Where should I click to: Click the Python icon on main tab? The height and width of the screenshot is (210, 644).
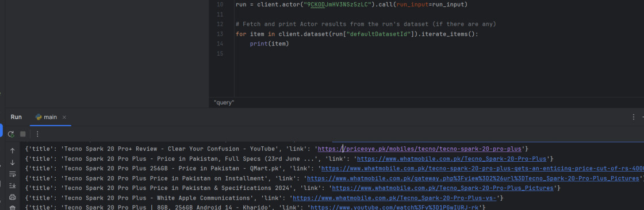tap(39, 117)
